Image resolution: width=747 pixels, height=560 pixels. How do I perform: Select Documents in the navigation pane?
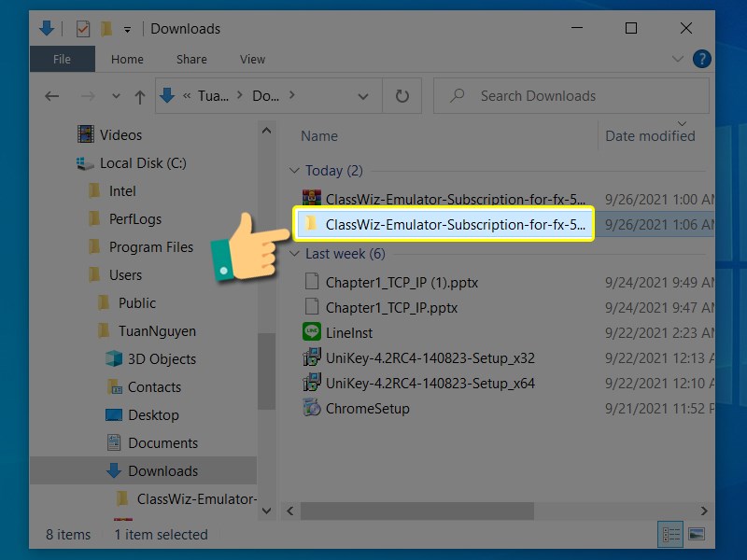[x=162, y=443]
